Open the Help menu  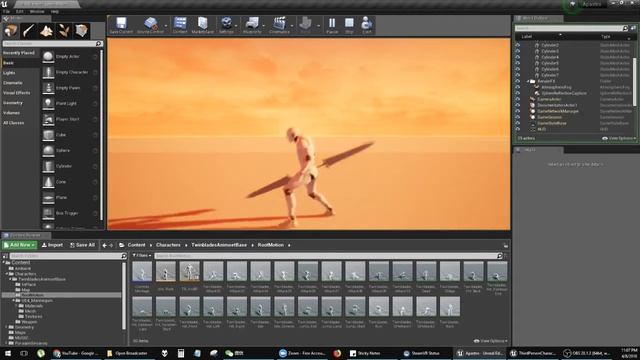point(55,11)
